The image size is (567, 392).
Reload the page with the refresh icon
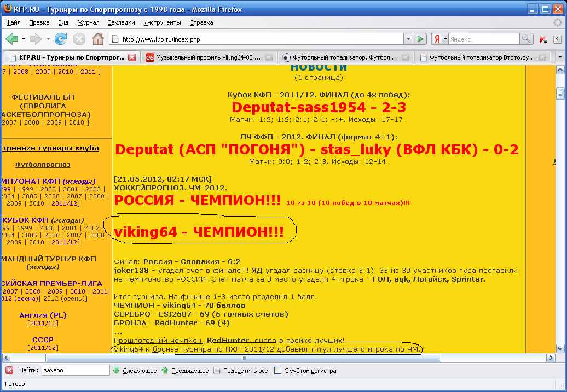coord(61,39)
